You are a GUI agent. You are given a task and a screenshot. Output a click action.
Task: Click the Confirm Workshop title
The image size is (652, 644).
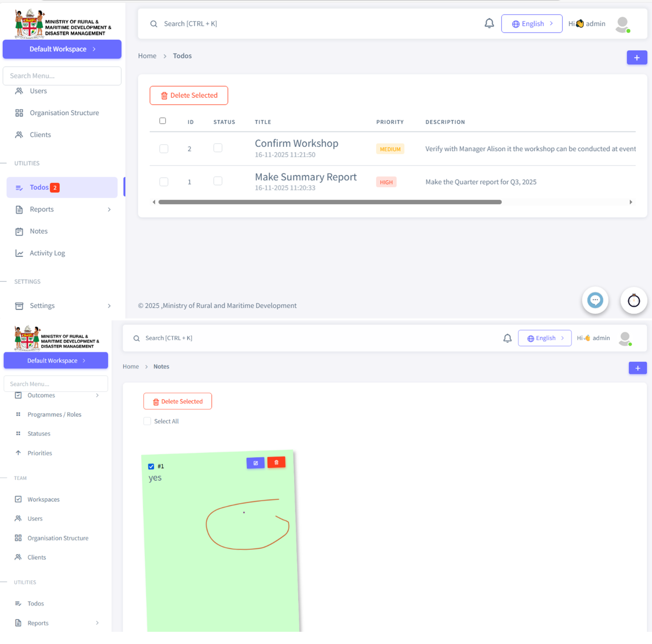[x=296, y=143]
